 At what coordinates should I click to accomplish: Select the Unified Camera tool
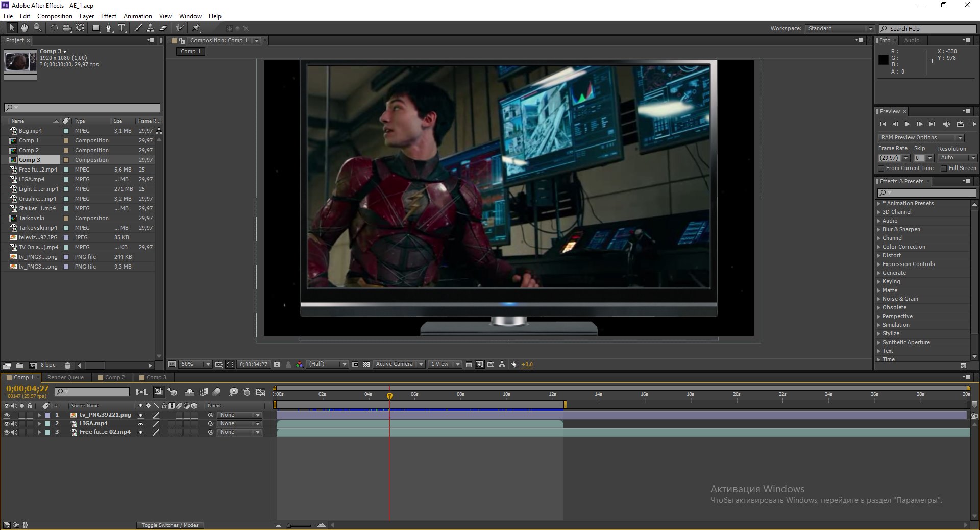[x=66, y=28]
